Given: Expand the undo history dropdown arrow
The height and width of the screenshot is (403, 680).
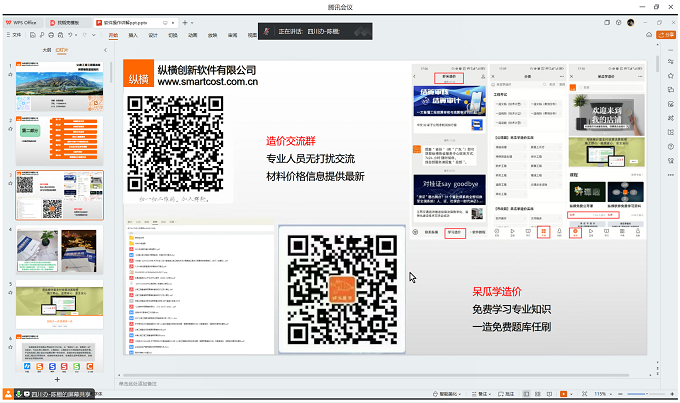Looking at the screenshot, I should [x=76, y=35].
